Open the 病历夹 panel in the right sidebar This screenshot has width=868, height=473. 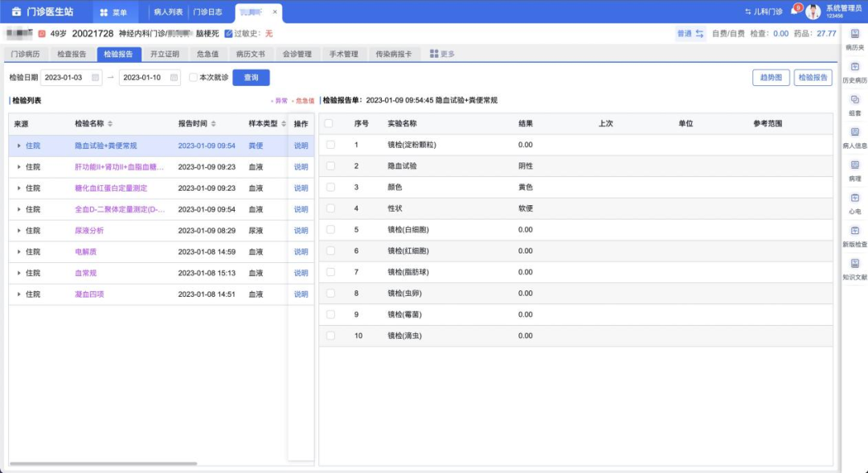pyautogui.click(x=856, y=36)
